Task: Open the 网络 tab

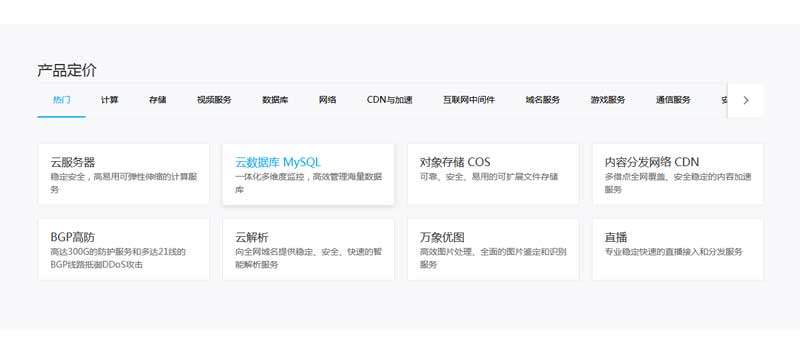Action: point(328,100)
